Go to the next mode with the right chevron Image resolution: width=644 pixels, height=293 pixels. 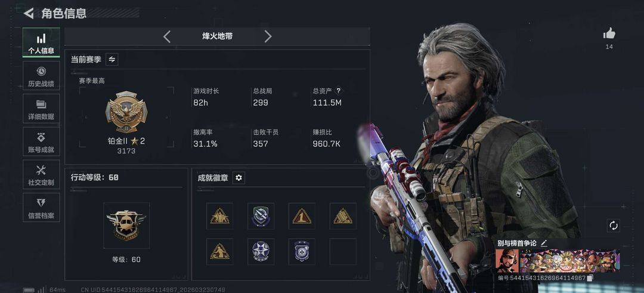pos(268,36)
